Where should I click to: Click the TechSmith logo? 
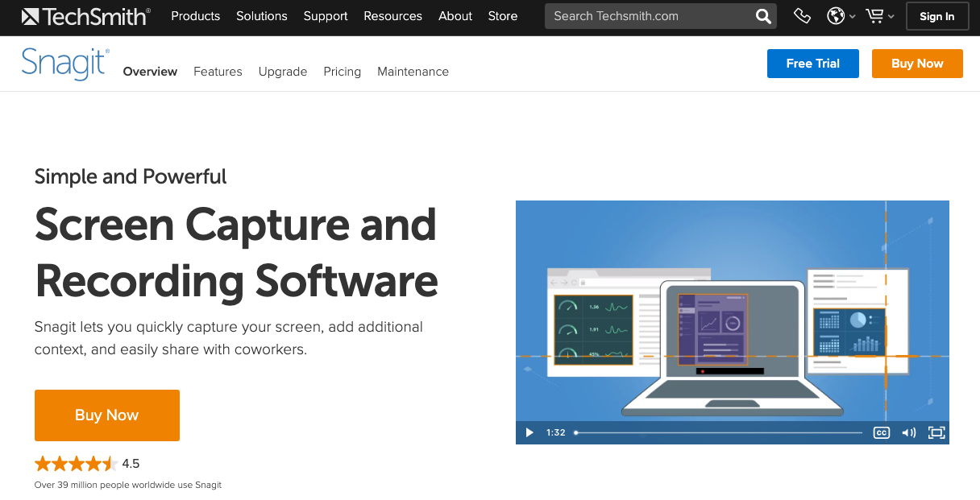click(85, 16)
